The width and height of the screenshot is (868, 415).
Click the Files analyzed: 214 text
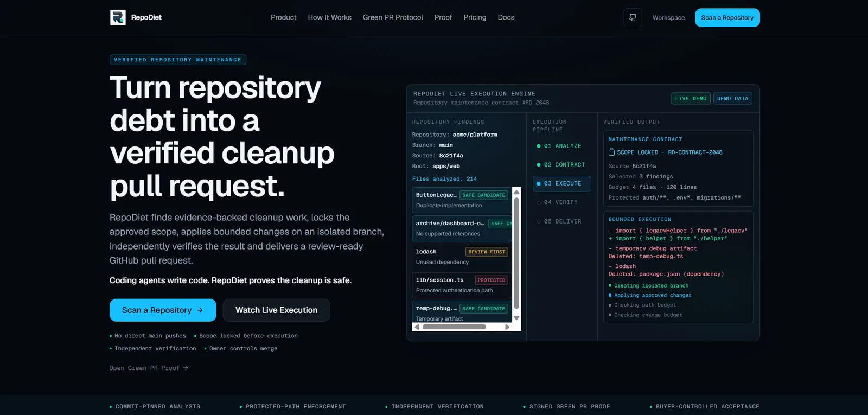(444, 179)
